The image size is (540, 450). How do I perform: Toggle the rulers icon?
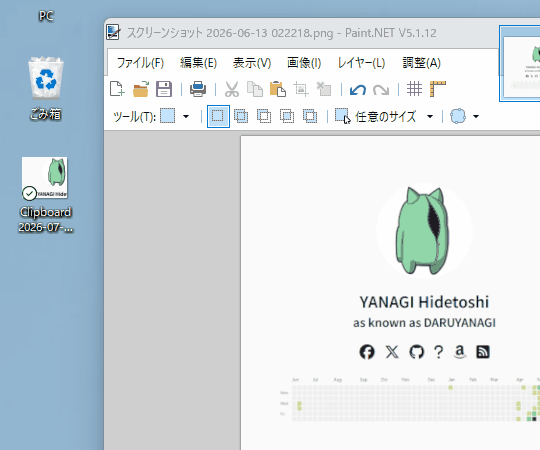(438, 89)
